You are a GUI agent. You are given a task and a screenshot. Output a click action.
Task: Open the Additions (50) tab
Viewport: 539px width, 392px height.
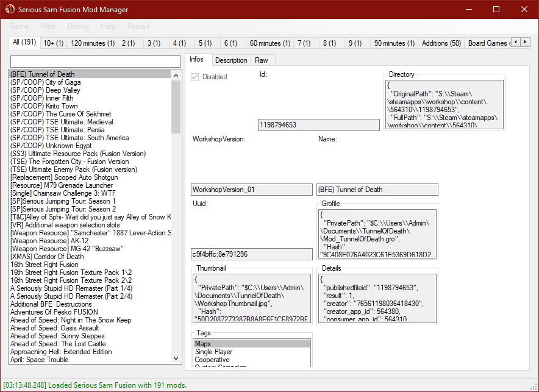point(441,43)
